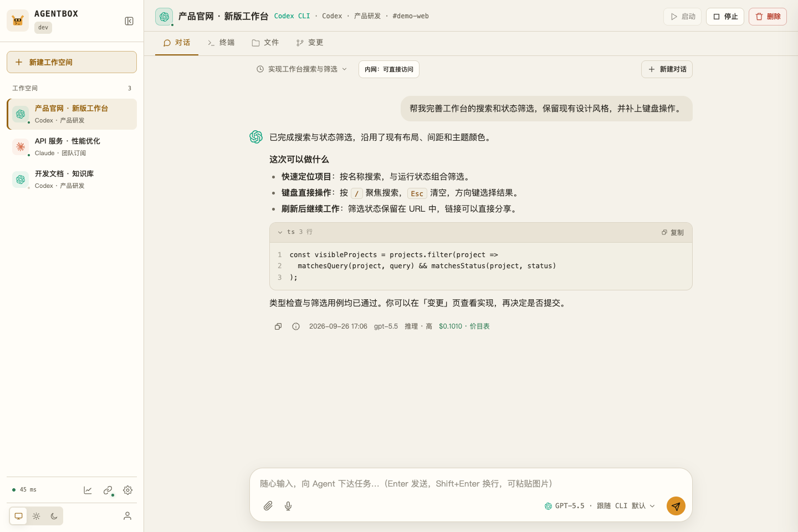Click 启动 button
The height and width of the screenshot is (532, 798).
click(683, 17)
